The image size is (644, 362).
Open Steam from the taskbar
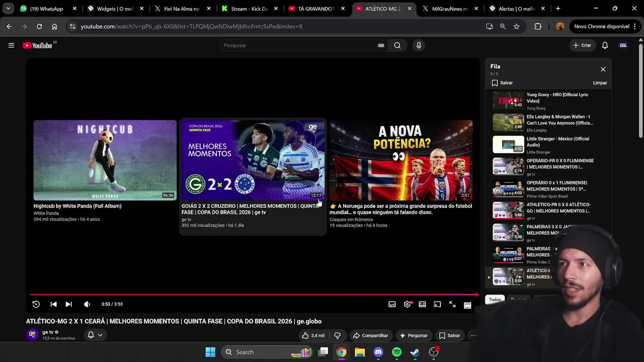pos(415,352)
